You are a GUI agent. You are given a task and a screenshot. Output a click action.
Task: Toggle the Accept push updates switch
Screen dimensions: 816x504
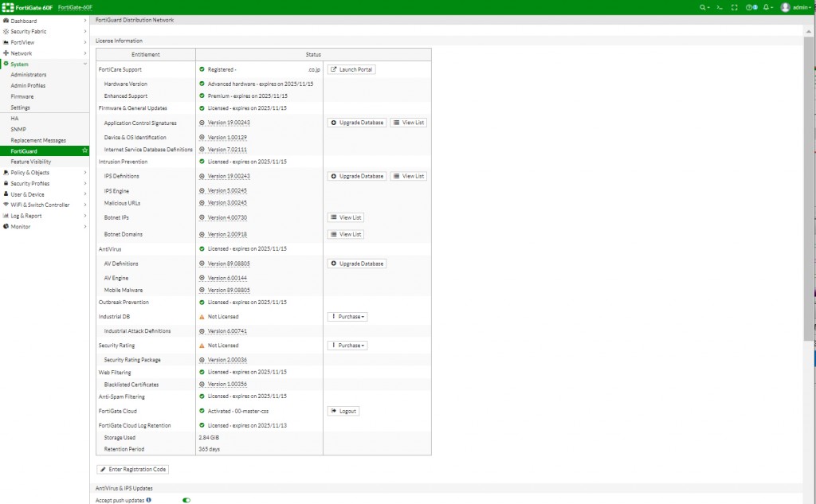pos(186,500)
